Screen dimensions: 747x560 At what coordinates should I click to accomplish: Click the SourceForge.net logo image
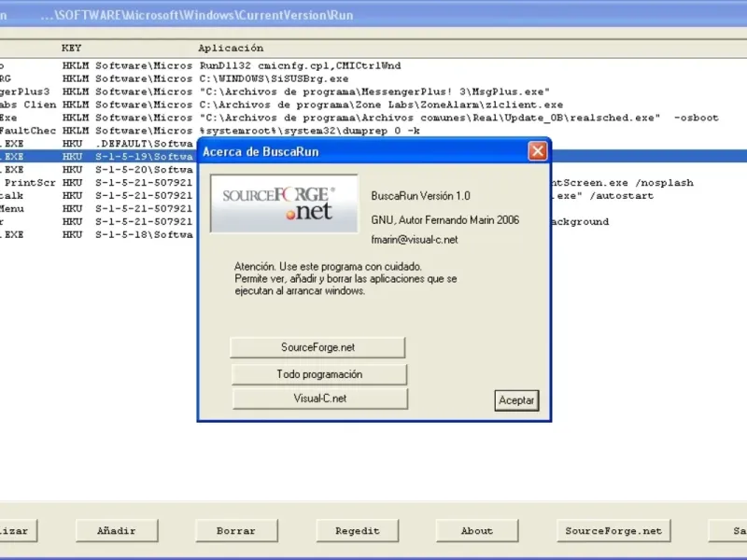click(x=284, y=203)
